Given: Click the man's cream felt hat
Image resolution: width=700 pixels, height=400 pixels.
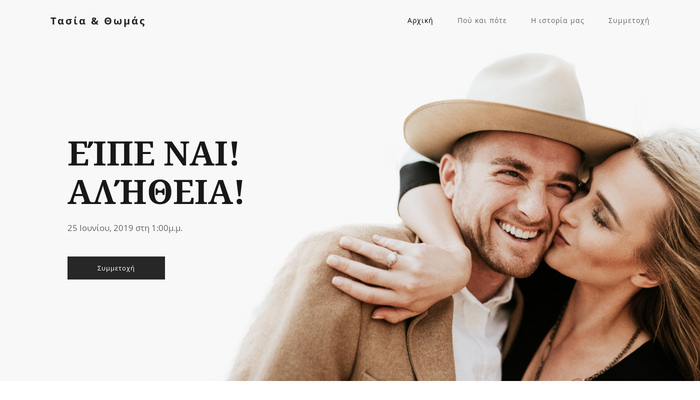Looking at the screenshot, I should tap(527, 85).
